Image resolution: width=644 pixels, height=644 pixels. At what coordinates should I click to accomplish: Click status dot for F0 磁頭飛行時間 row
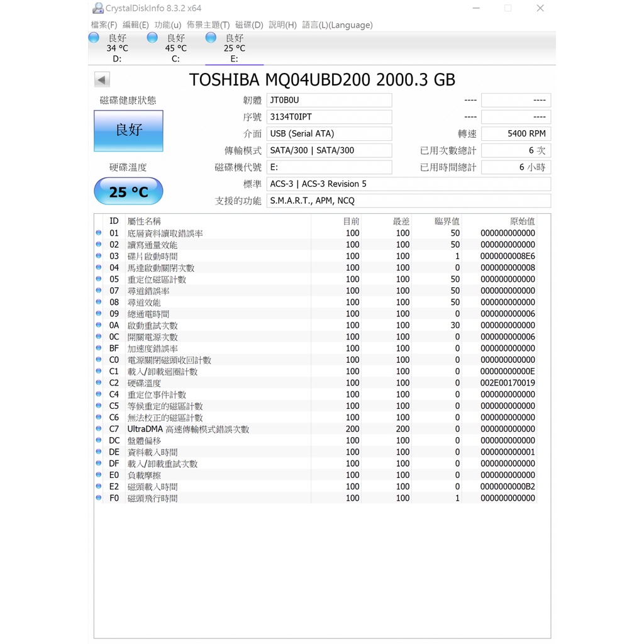tap(99, 498)
